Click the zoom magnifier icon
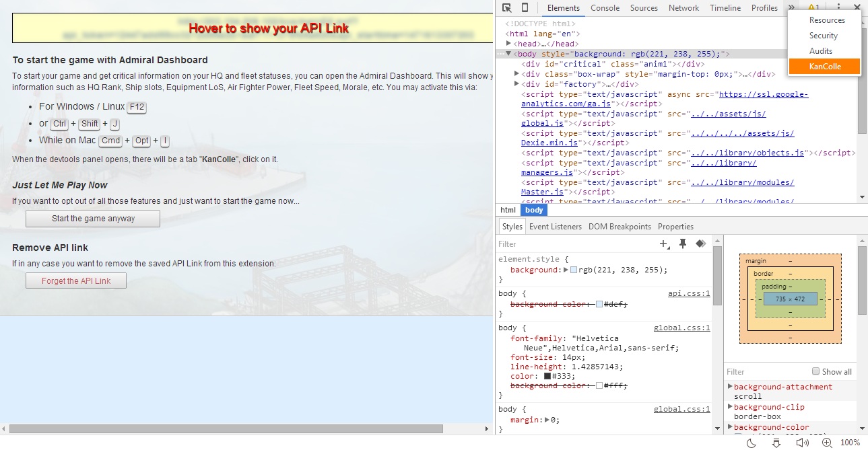The width and height of the screenshot is (868, 450). coord(827,443)
